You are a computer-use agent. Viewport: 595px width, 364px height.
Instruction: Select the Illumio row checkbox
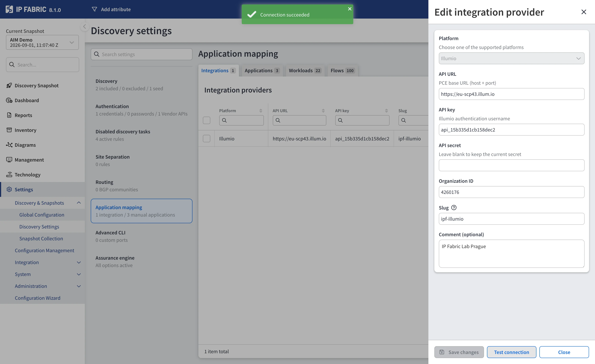tap(206, 139)
